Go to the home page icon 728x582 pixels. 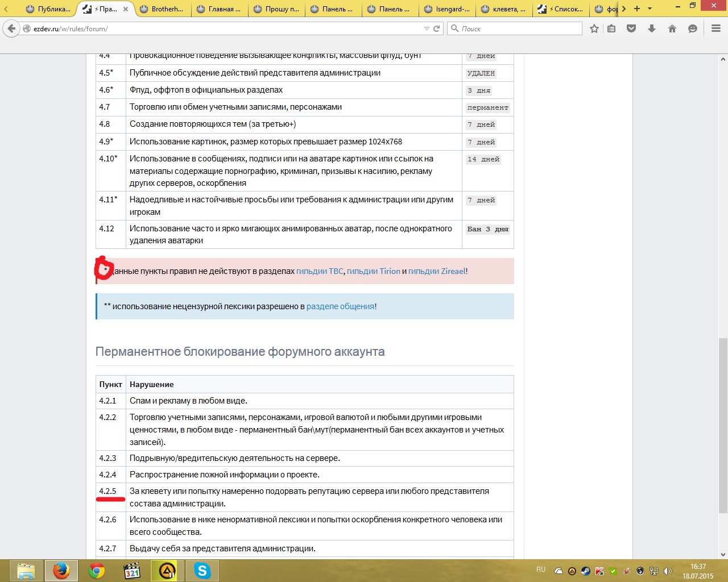click(x=672, y=28)
